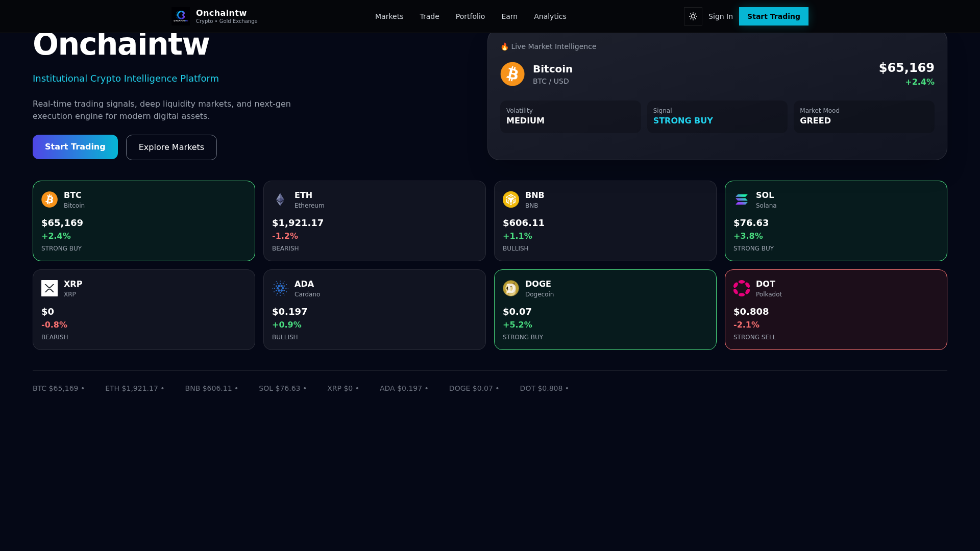Click the BEARISH label in ETH card
The image size is (980, 551).
click(285, 248)
